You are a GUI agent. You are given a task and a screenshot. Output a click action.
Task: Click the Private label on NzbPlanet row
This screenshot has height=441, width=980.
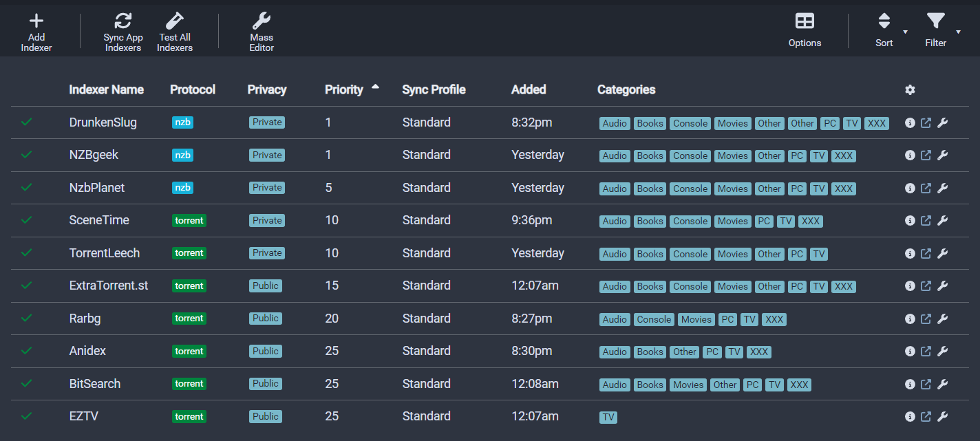coord(267,188)
